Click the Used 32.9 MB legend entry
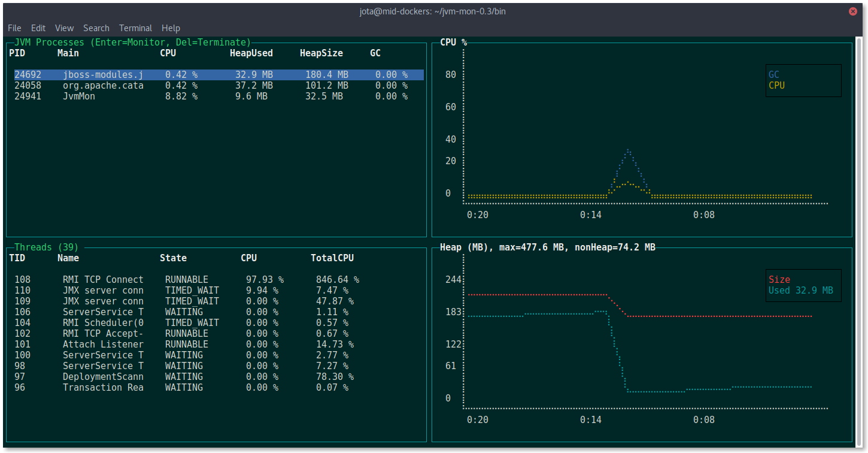 coord(800,291)
